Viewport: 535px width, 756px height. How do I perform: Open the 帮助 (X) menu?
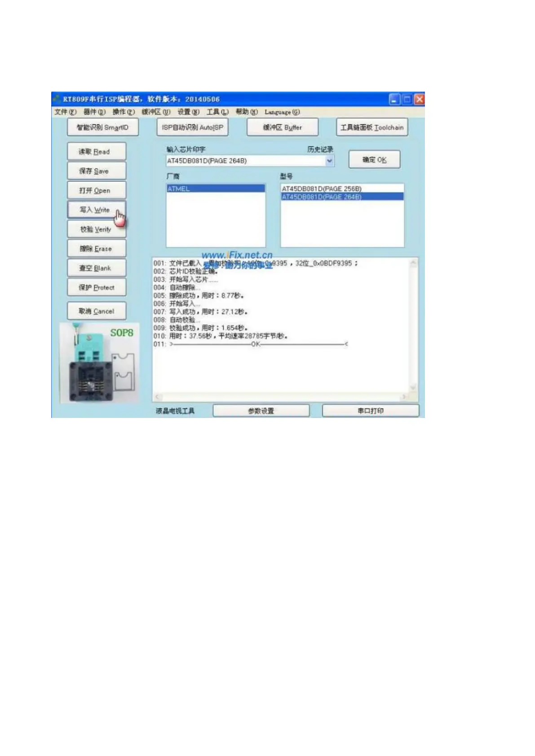coord(247,112)
